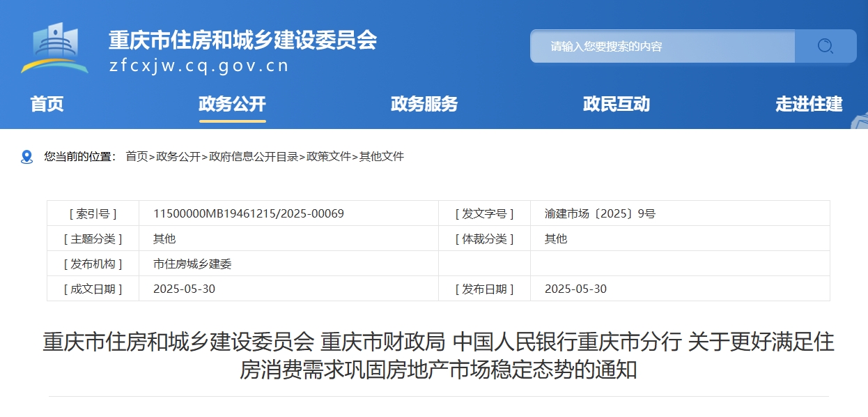868x417 pixels.
Task: Click the committee building logo icon
Action: point(54,48)
